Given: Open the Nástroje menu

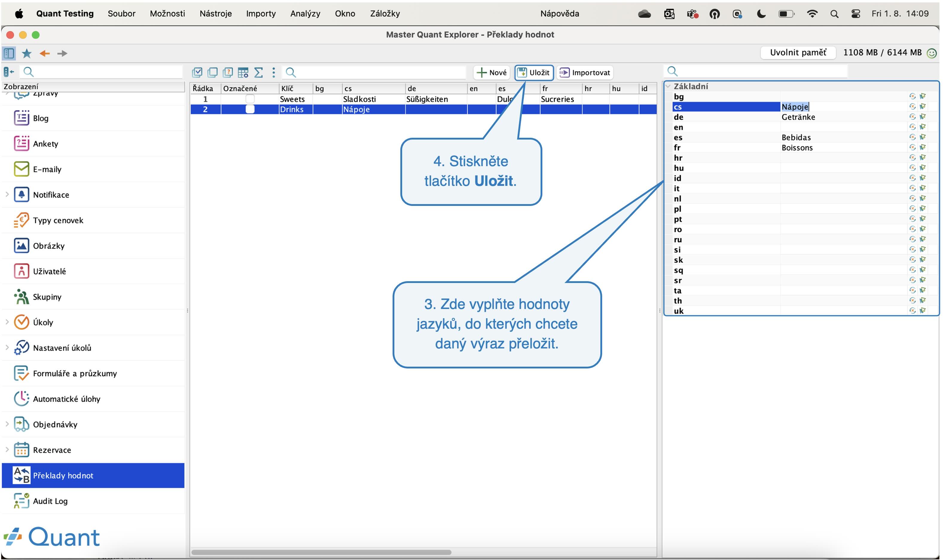Looking at the screenshot, I should 216,13.
